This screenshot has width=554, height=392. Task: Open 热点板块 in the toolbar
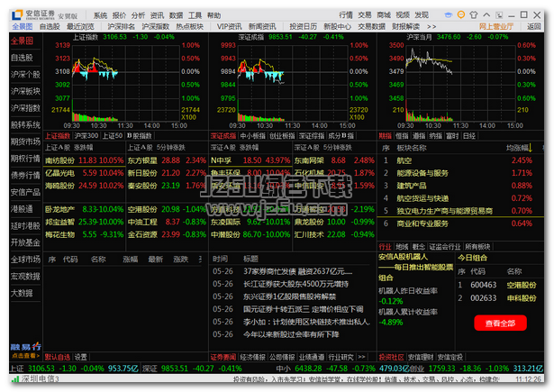click(x=190, y=26)
